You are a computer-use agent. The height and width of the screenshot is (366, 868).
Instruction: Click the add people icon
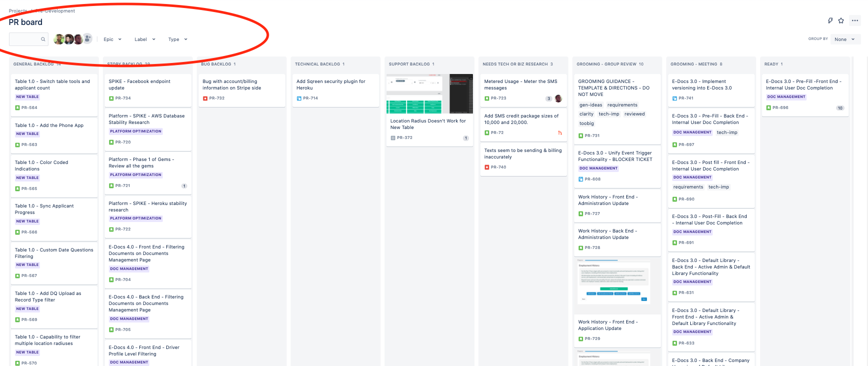tap(88, 38)
